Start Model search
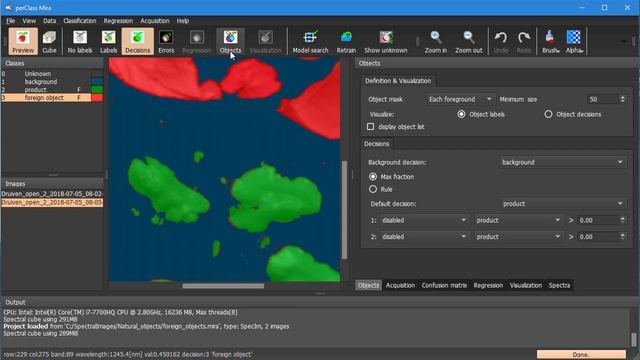The height and width of the screenshot is (360, 640). click(x=310, y=41)
